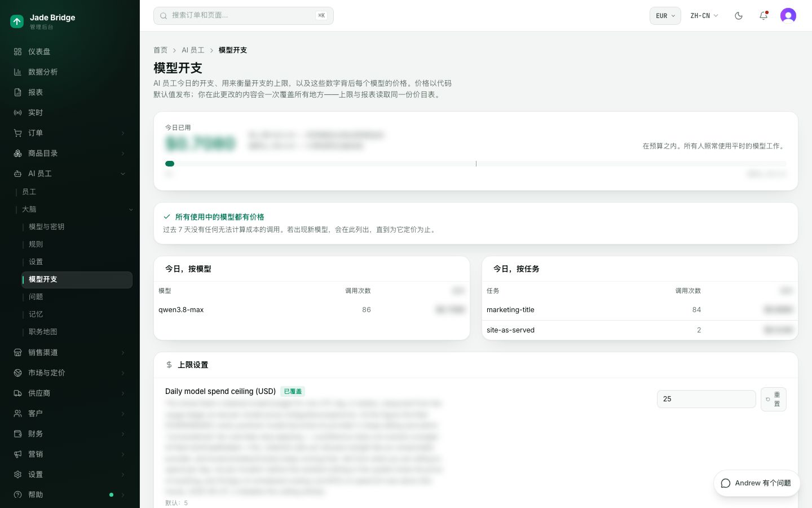Click the ⌘K shortcut hint
Viewport: 812px width, 508px height.
[x=321, y=16]
